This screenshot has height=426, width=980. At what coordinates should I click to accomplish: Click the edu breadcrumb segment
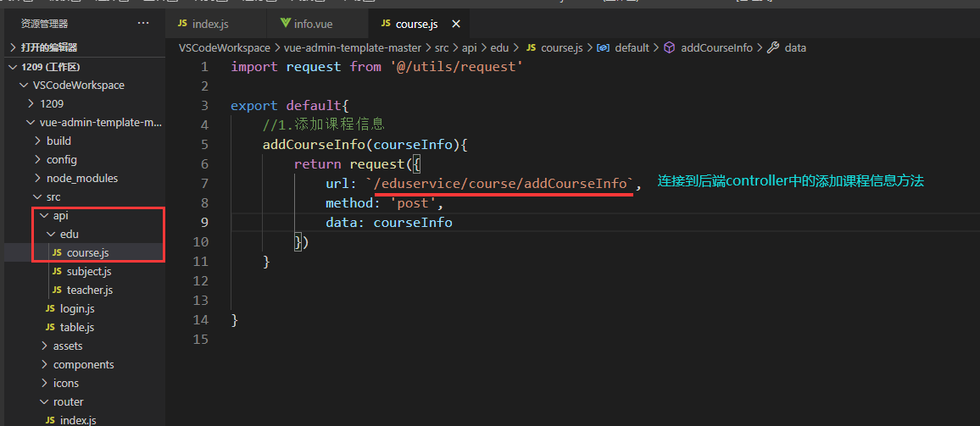click(498, 47)
